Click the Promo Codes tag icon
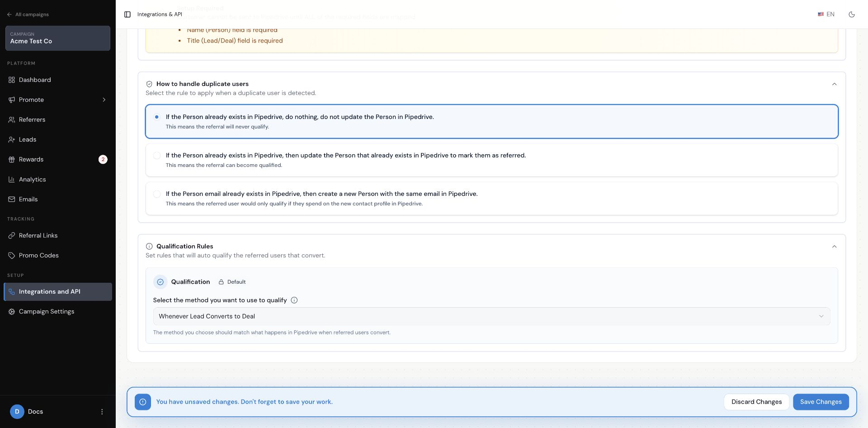Screen dimensions: 868x428 (12, 256)
